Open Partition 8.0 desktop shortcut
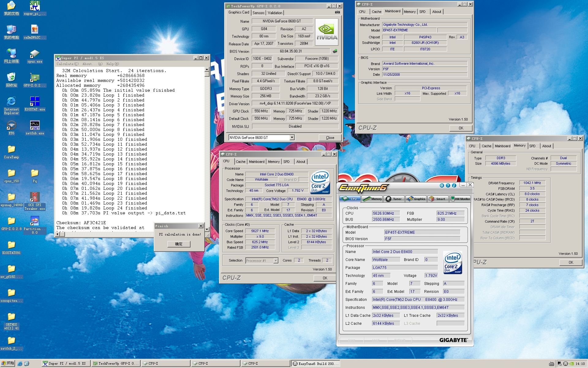The image size is (588, 368). [35, 225]
